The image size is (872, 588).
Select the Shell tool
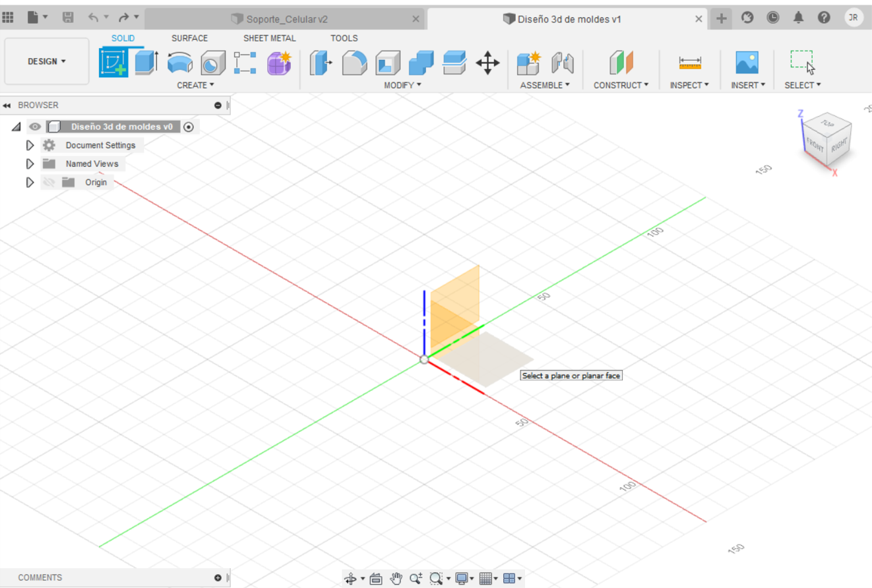388,63
